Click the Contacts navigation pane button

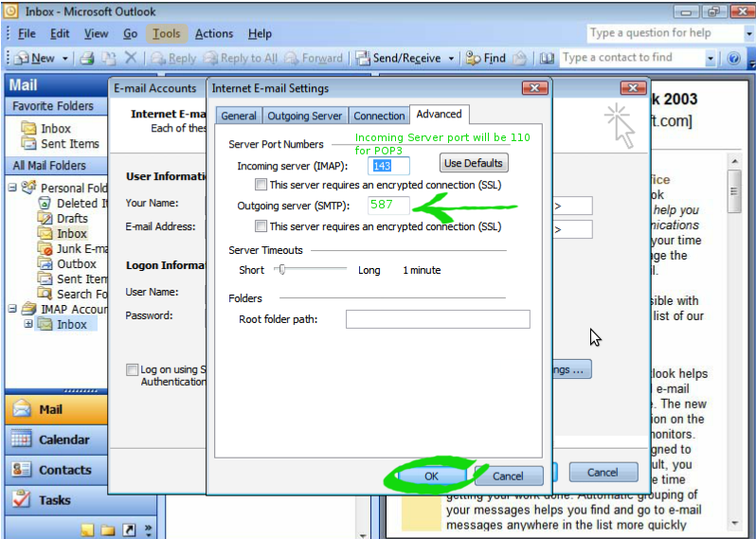[x=56, y=470]
